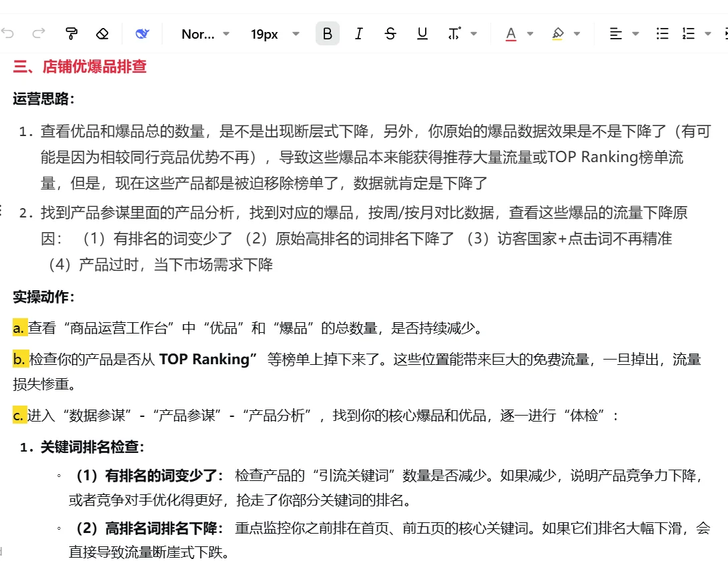Click the quoted text “商品运营工作台”
This screenshot has height=561, width=728.
coord(119,328)
